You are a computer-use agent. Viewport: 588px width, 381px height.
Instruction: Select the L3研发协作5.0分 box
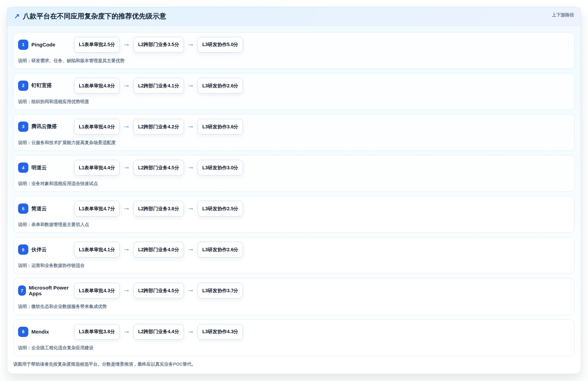(x=220, y=45)
